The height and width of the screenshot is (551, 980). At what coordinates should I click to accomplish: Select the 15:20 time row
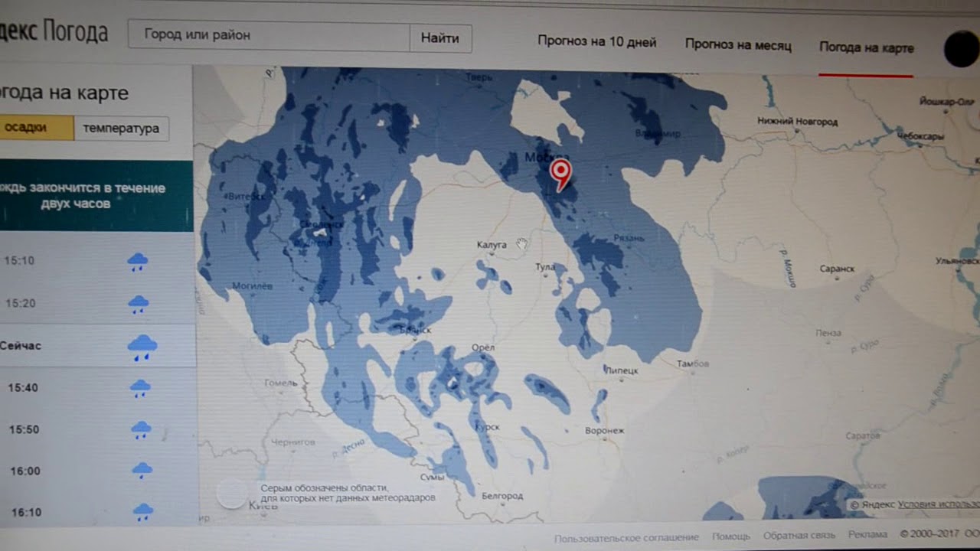(96, 304)
